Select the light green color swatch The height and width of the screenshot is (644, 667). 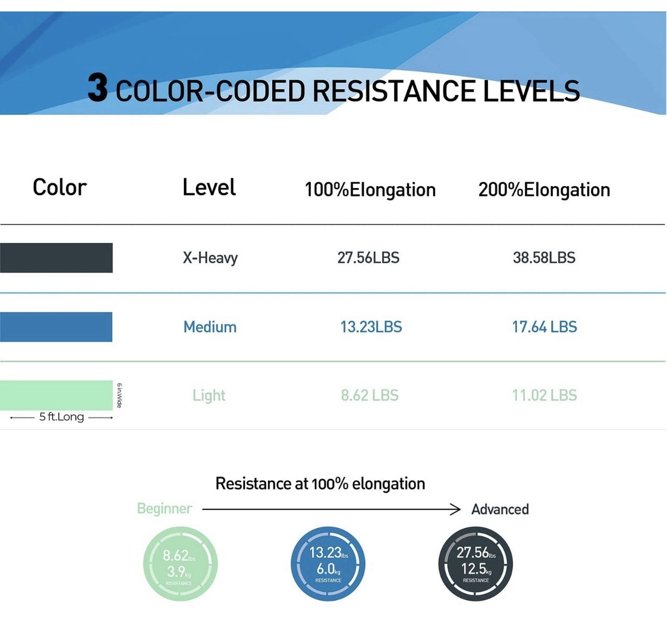56,395
